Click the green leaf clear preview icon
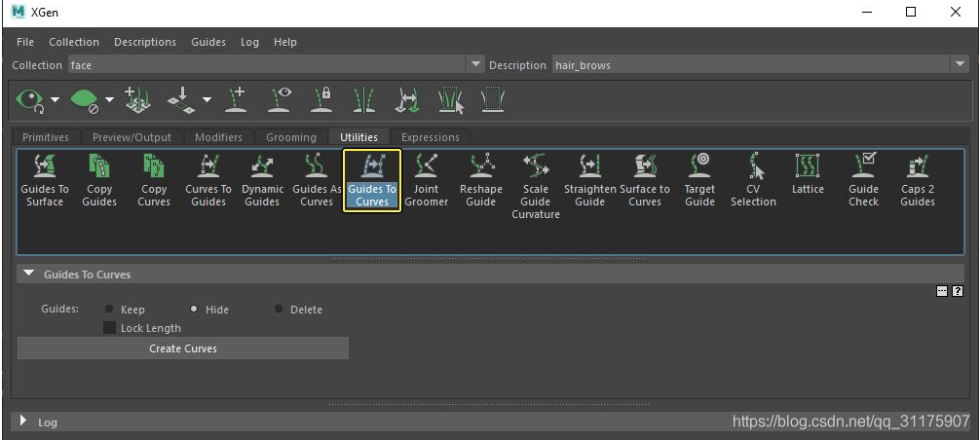This screenshot has height=440, width=980. coord(85,100)
